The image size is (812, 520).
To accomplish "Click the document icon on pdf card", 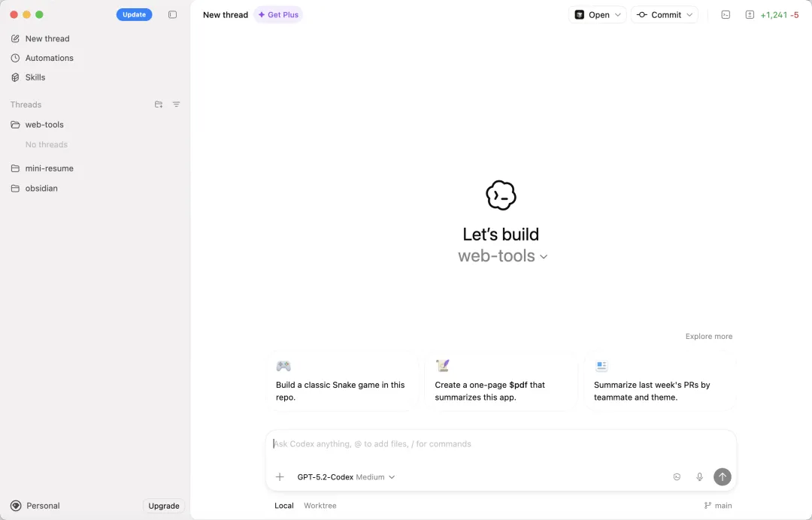I will (442, 366).
